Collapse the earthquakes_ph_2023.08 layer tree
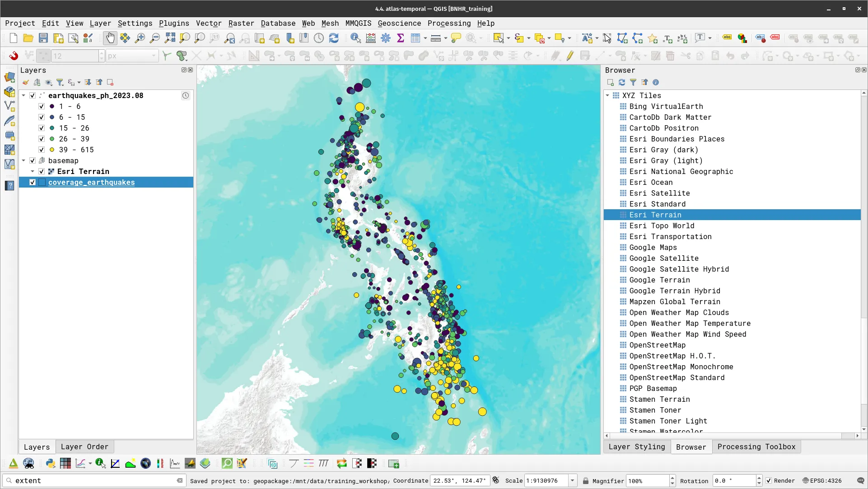Viewport: 868px width, 489px height. 23,95
